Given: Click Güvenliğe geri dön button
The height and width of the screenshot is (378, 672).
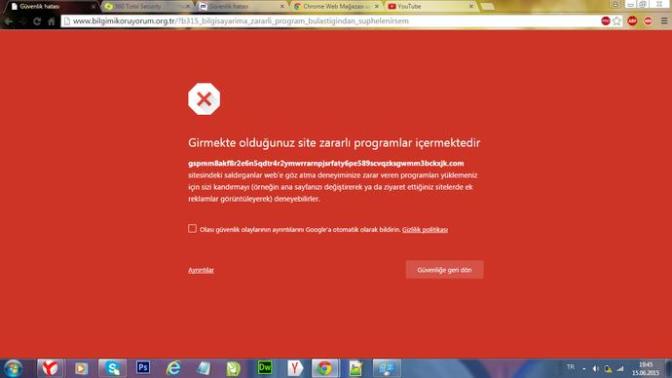Looking at the screenshot, I should pyautogui.click(x=444, y=270).
